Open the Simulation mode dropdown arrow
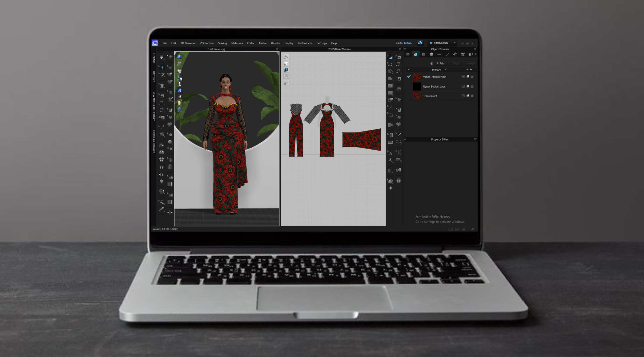This screenshot has height=357, width=644. click(x=455, y=43)
